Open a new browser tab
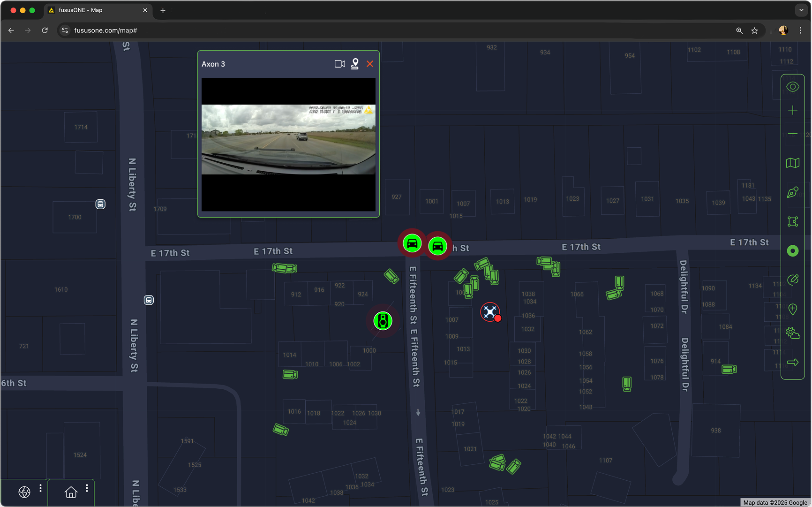 pos(163,10)
